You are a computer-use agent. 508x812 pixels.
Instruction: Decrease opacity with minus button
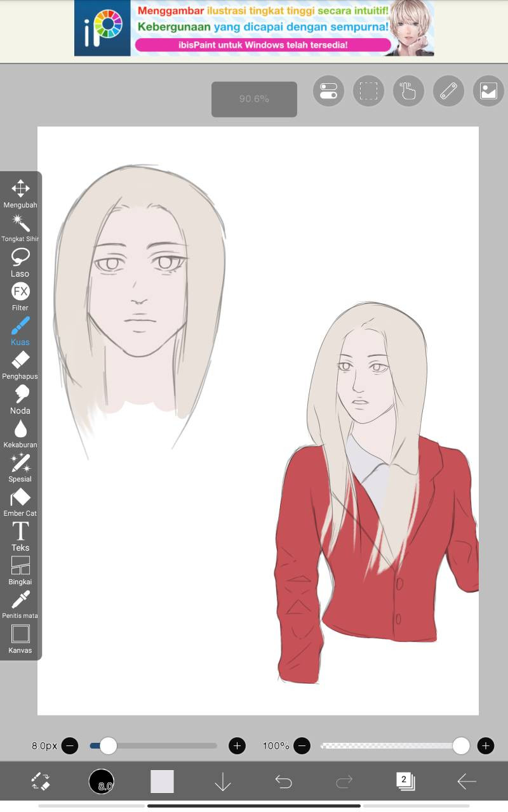[x=302, y=745]
